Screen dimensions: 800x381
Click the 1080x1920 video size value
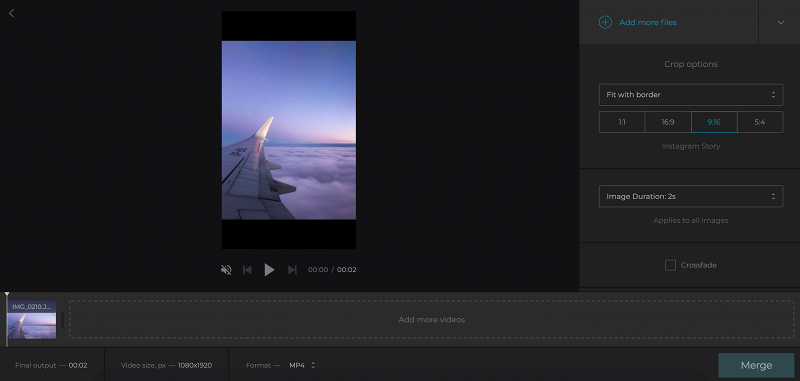pyautogui.click(x=195, y=365)
